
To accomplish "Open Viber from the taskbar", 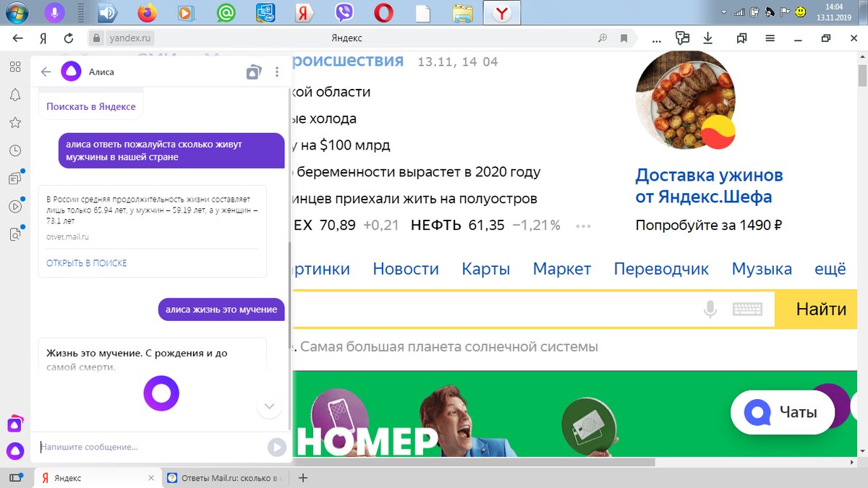I will [344, 12].
